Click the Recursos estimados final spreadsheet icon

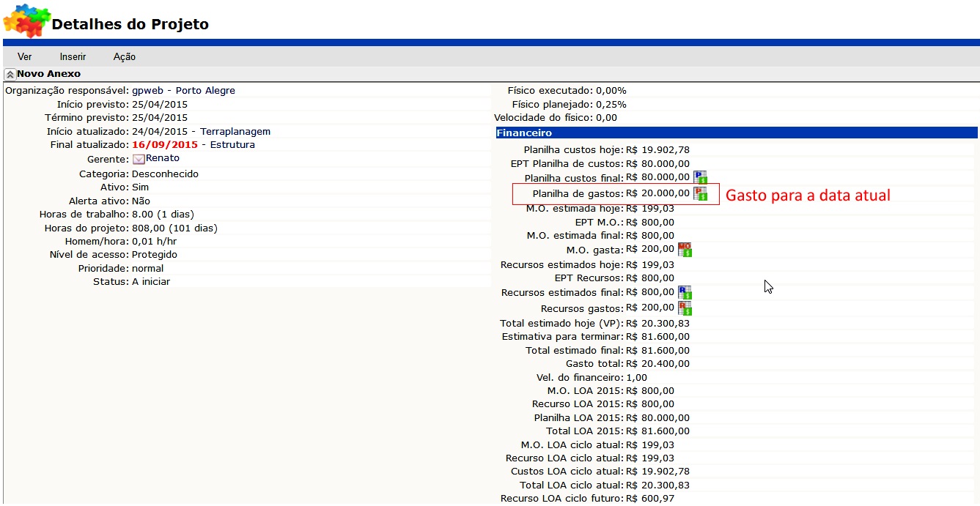pyautogui.click(x=685, y=293)
